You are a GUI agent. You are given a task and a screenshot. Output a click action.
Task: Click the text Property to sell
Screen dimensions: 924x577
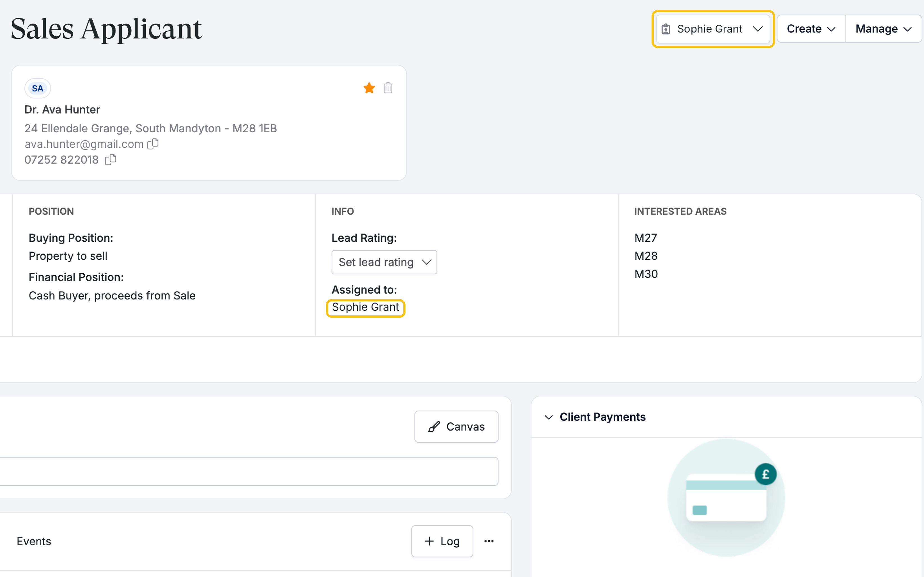68,256
